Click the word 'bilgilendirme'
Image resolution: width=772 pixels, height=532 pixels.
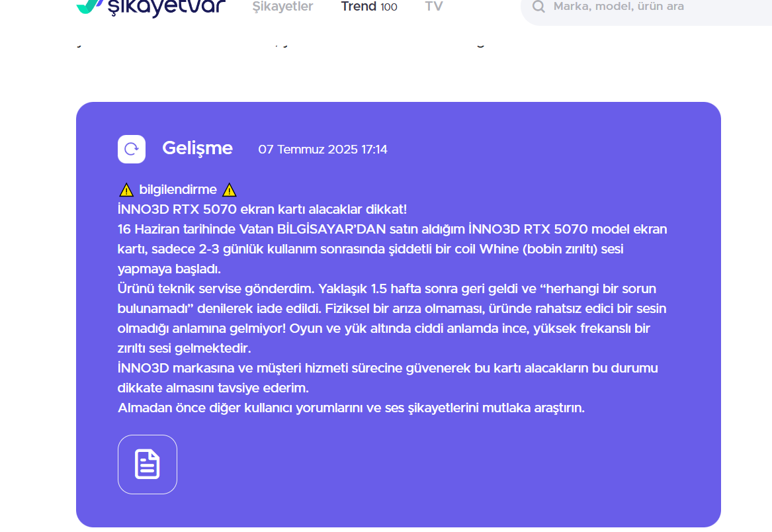[x=178, y=190]
